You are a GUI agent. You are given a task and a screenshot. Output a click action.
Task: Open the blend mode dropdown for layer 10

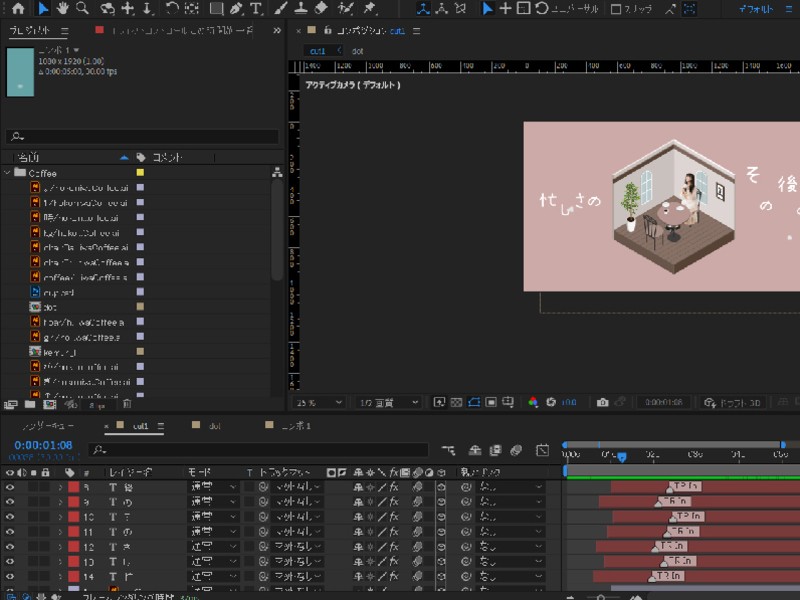(213, 517)
